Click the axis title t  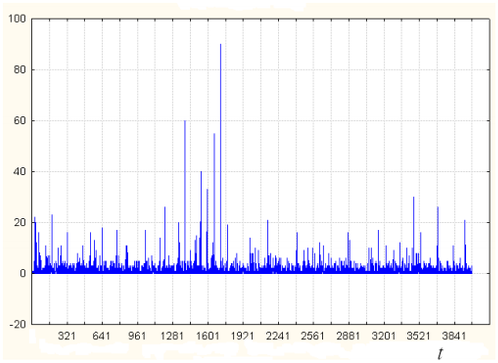pyautogui.click(x=440, y=353)
